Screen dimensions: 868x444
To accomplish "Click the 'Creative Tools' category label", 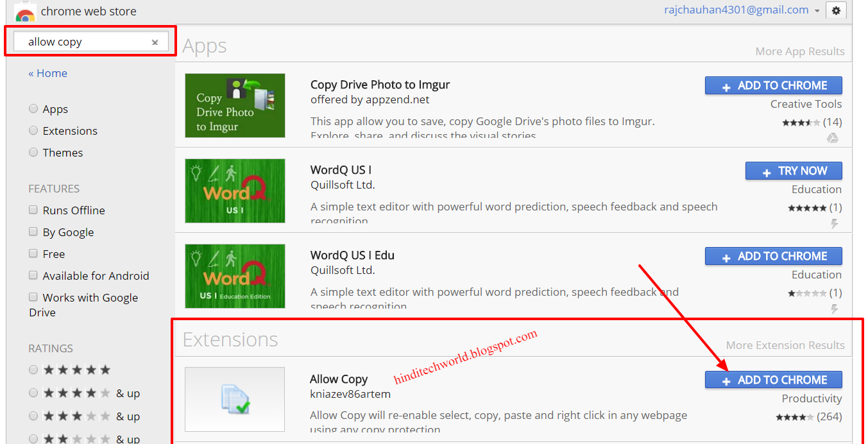I will tap(806, 104).
